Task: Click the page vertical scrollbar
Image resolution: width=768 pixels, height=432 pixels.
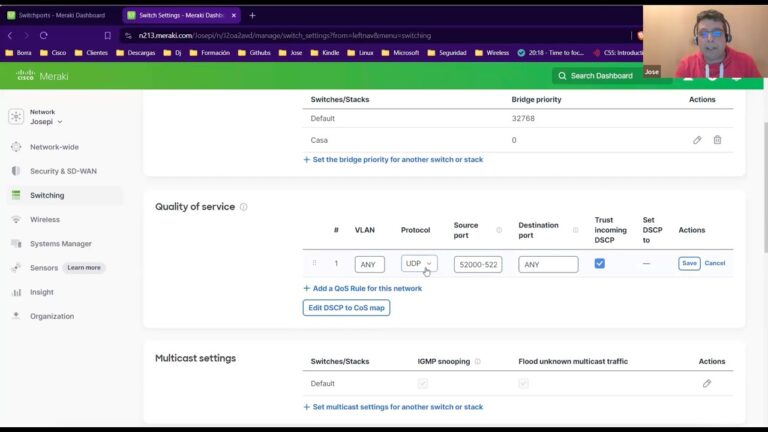Action: tap(765, 186)
